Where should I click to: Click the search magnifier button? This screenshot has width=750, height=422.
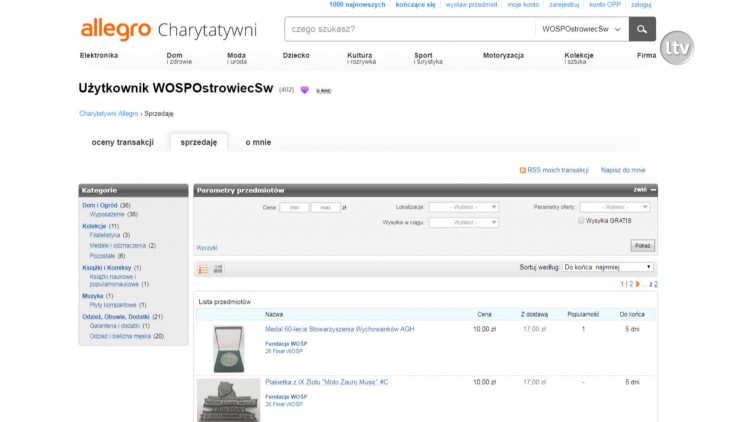642,29
